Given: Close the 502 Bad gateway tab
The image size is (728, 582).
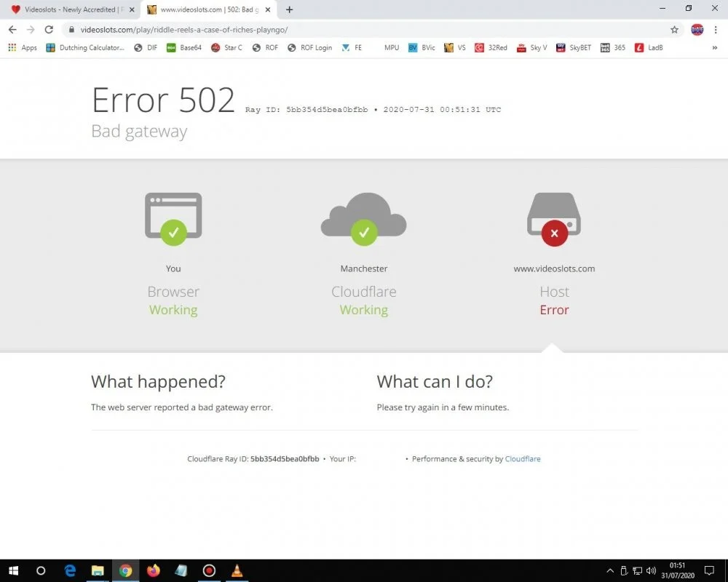Looking at the screenshot, I should point(267,9).
